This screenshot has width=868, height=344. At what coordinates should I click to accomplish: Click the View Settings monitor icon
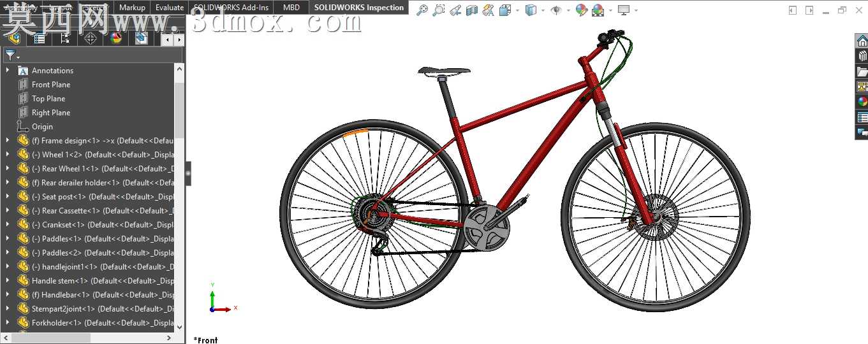[624, 10]
